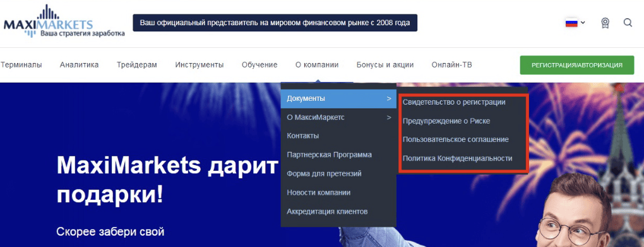
Task: Click the official representative banner
Action: pyautogui.click(x=275, y=23)
